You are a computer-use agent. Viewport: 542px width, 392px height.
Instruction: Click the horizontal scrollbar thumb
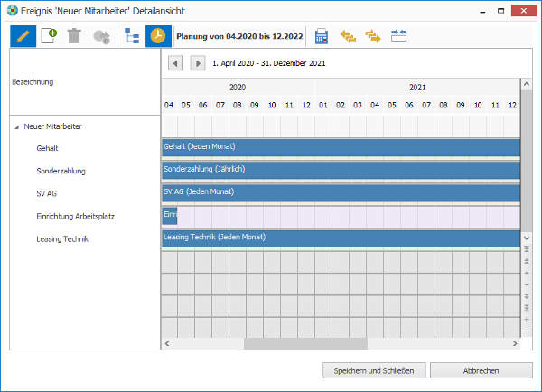coord(306,343)
